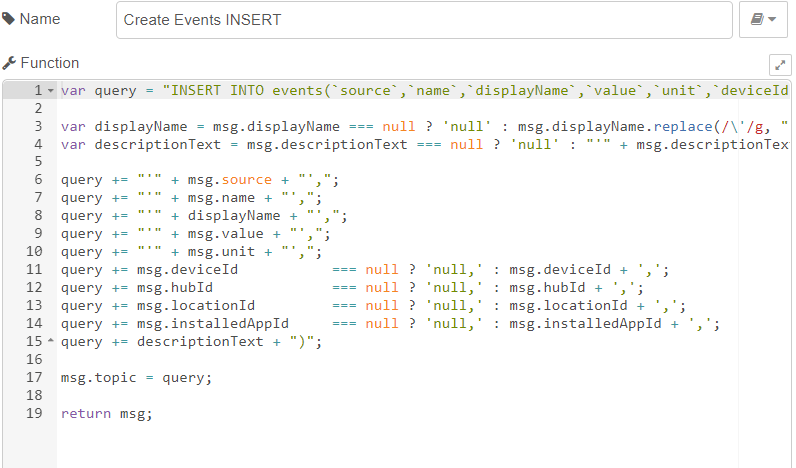This screenshot has width=796, height=468.
Task: Click 'var descriptionText' on line 4
Action: (141, 145)
